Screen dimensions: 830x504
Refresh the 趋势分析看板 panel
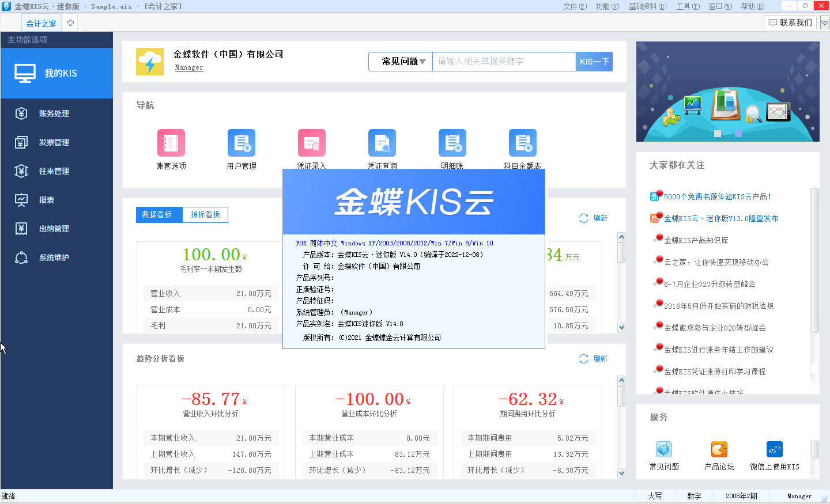[x=593, y=359]
